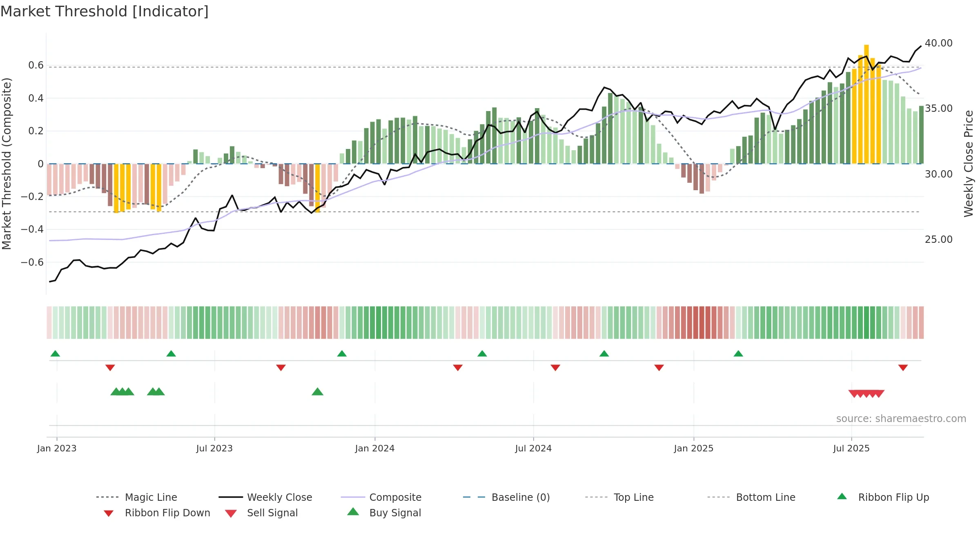Click the ribbon flip up marker near May 2023

[171, 353]
